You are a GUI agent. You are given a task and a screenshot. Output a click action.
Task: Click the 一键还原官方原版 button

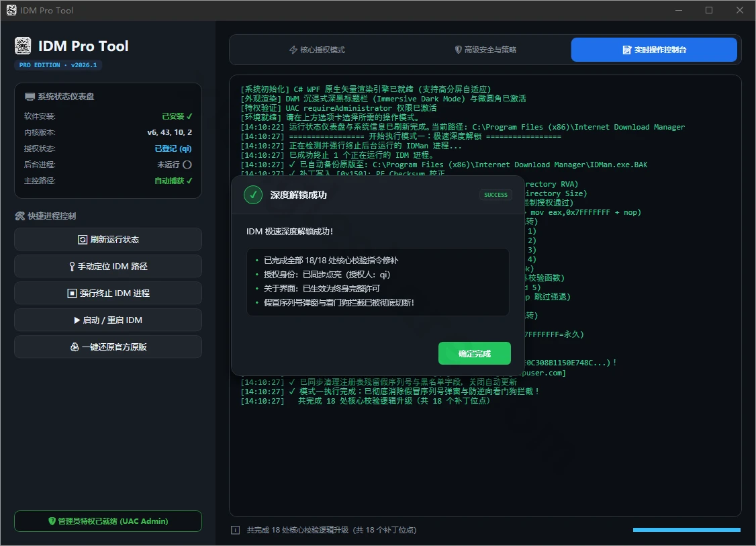(108, 347)
